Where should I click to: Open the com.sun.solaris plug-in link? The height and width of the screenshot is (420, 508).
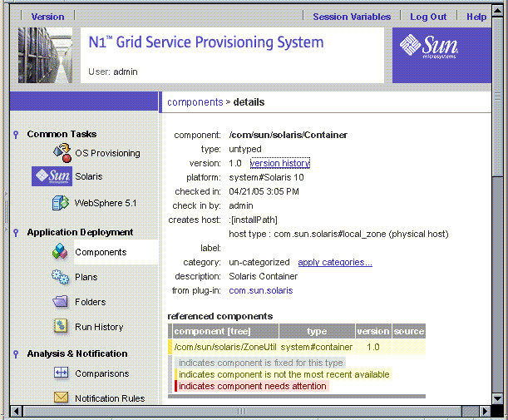[261, 290]
